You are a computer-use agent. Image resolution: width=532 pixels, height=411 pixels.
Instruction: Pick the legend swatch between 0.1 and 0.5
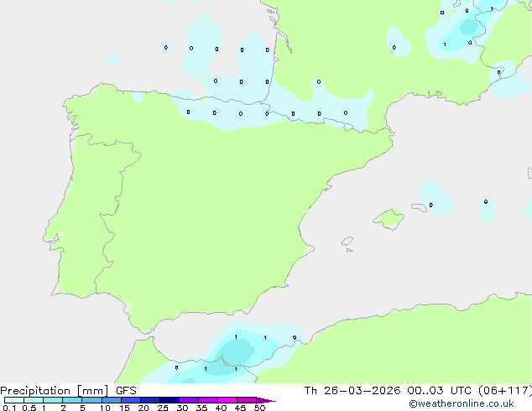[14, 400]
